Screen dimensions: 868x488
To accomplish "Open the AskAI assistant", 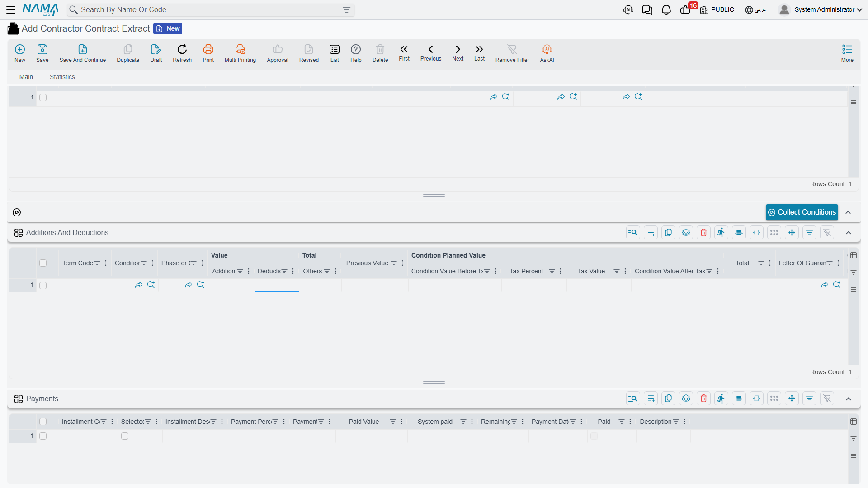I will 547,53.
